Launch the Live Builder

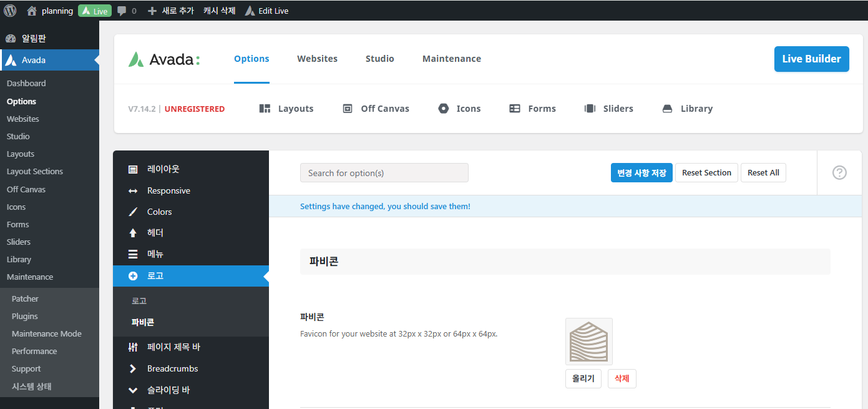(x=811, y=59)
